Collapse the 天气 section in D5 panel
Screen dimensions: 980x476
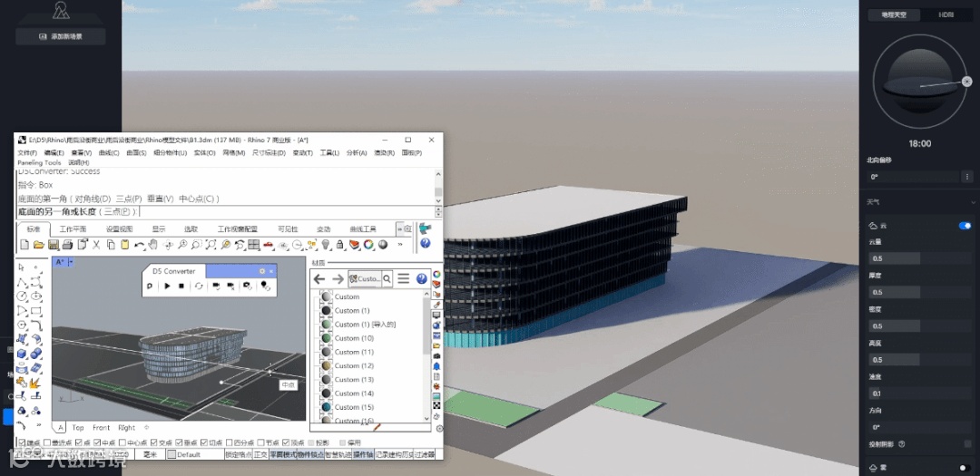click(x=973, y=202)
